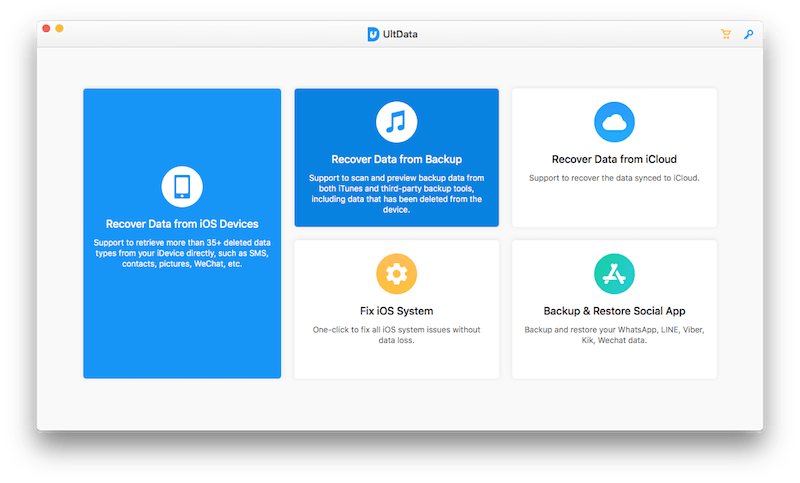Click the music note backup icon
This screenshot has height=483, width=800.
coord(396,122)
